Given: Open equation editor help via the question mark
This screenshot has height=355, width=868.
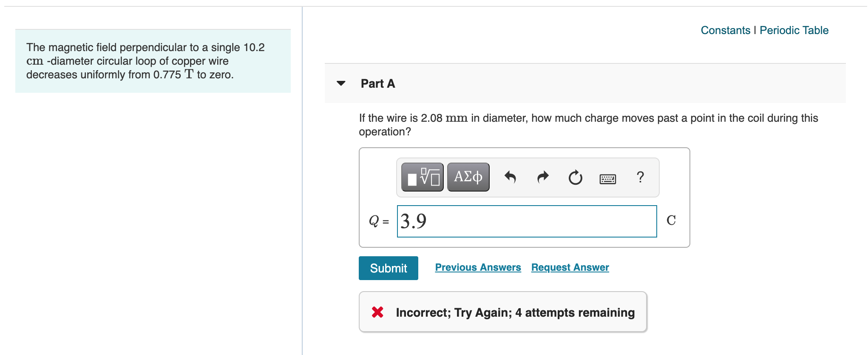Looking at the screenshot, I should coord(640,177).
